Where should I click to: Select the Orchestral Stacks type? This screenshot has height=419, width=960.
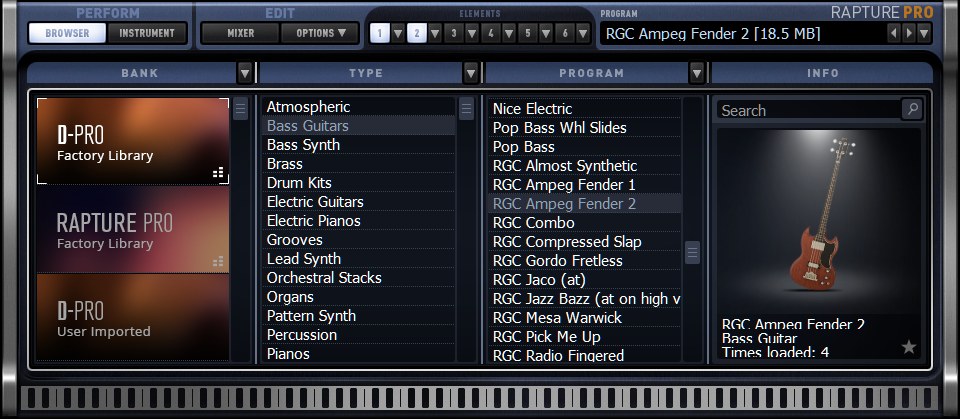pyautogui.click(x=359, y=277)
